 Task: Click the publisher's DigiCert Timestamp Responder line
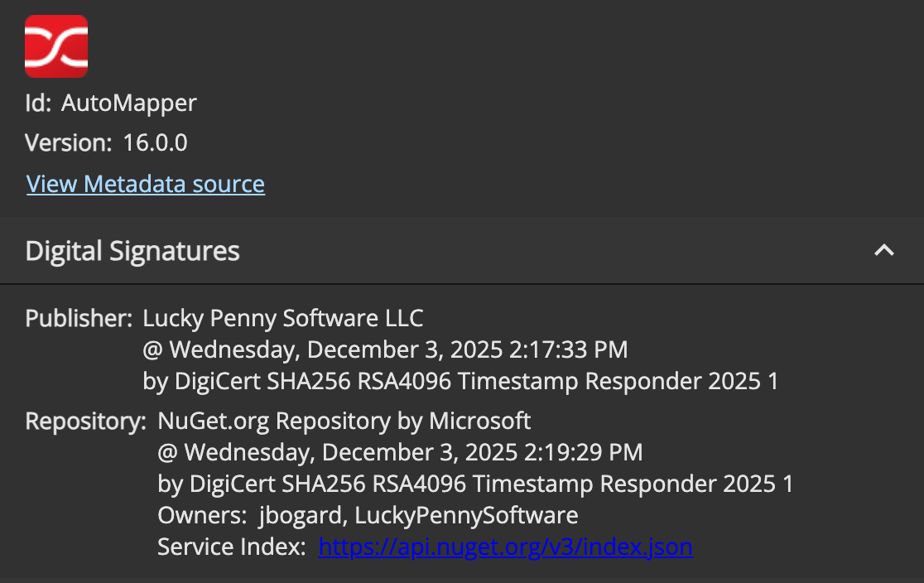click(460, 381)
